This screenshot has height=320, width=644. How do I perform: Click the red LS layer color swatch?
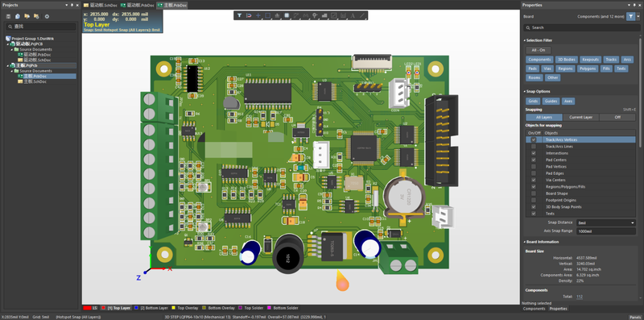[x=87, y=308]
